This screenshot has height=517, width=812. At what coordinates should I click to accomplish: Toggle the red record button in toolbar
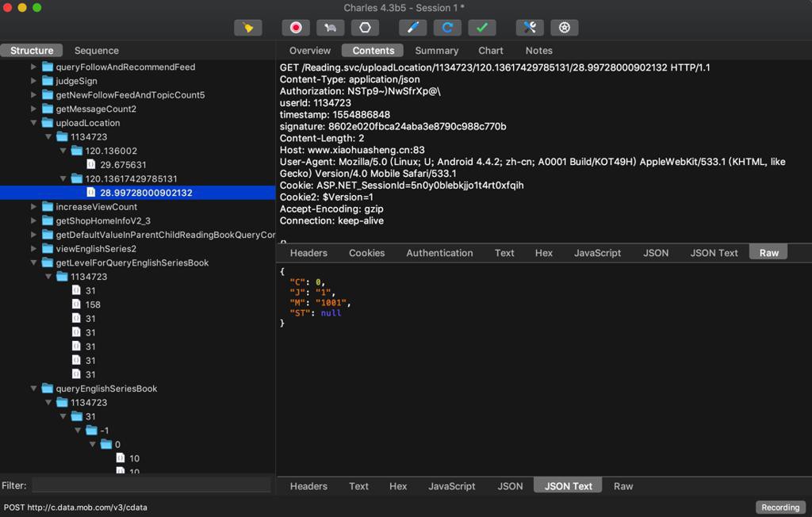(296, 28)
